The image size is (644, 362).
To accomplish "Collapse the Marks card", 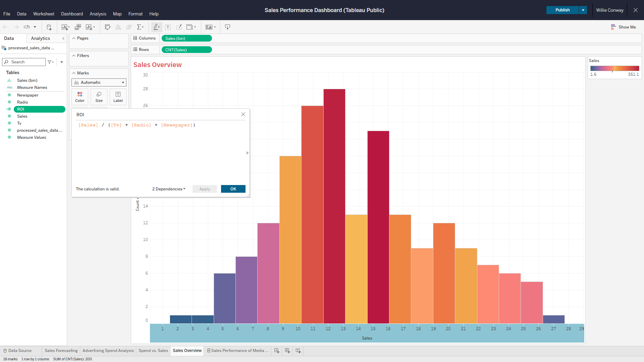I will pyautogui.click(x=74, y=73).
